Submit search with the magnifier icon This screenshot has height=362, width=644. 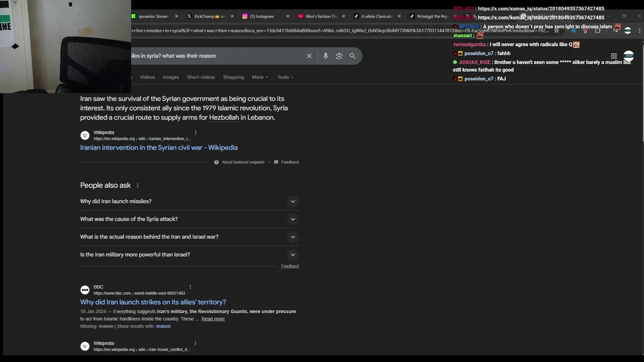pos(352,56)
